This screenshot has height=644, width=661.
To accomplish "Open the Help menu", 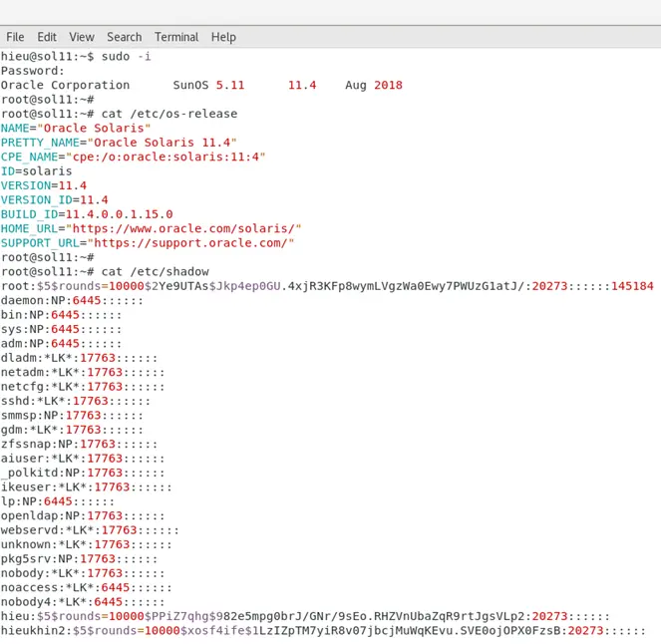I will click(x=223, y=37).
